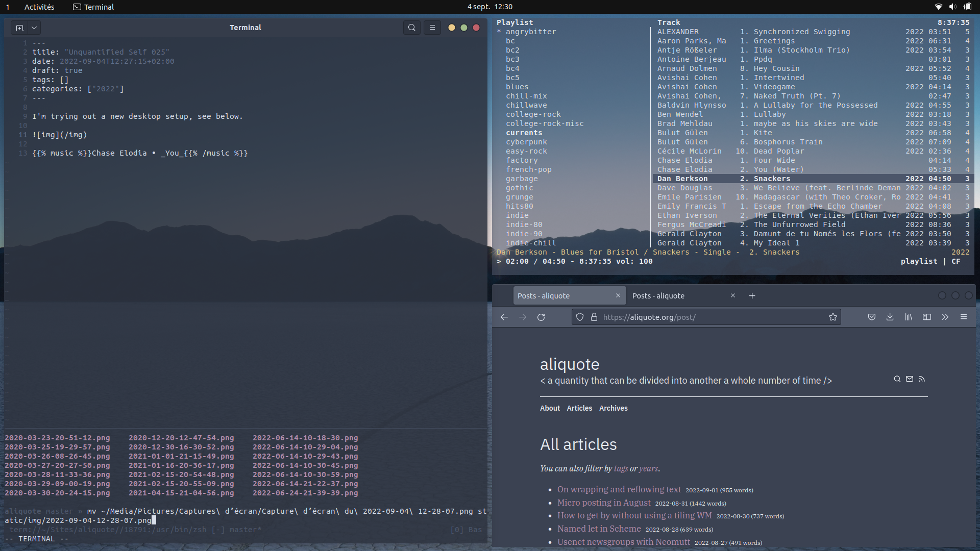The width and height of the screenshot is (980, 551).
Task: Open the system volume indicator
Action: 952,7
